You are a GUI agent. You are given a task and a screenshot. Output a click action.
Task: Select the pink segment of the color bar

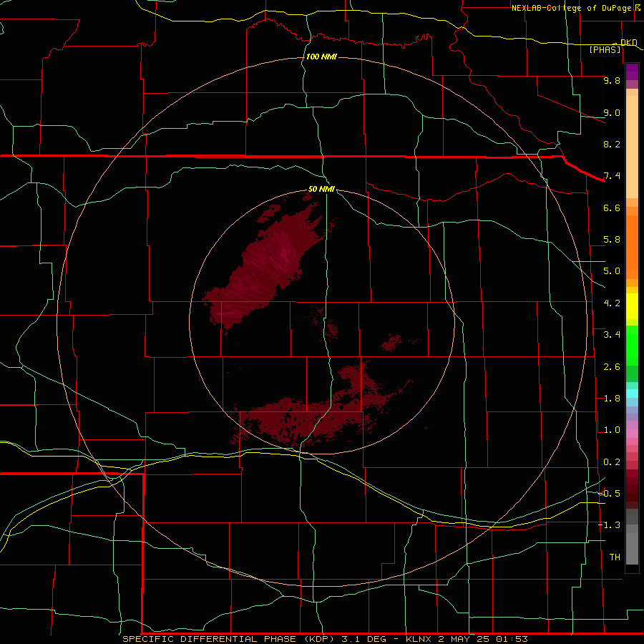tap(632, 434)
